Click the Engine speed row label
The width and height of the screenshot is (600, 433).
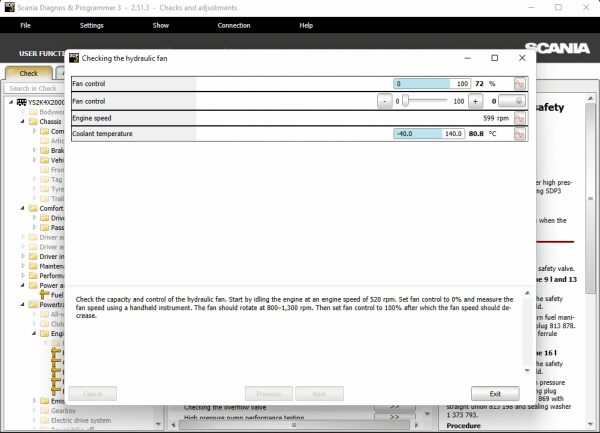pyautogui.click(x=92, y=118)
